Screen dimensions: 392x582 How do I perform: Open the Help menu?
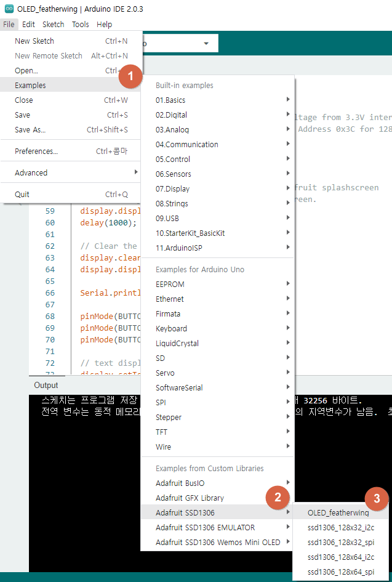tap(104, 25)
